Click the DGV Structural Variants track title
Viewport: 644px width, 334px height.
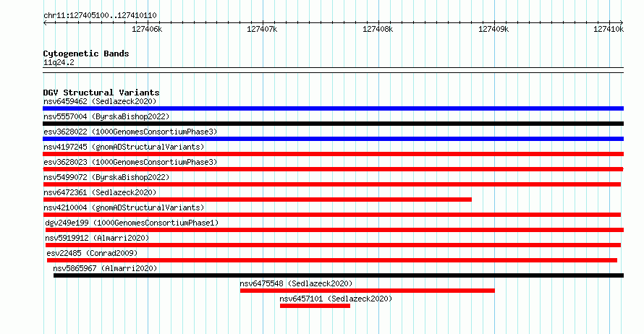click(101, 93)
